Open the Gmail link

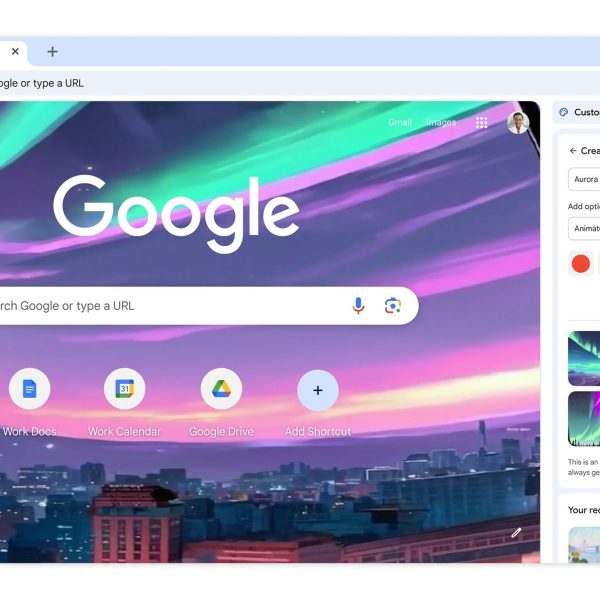click(400, 122)
